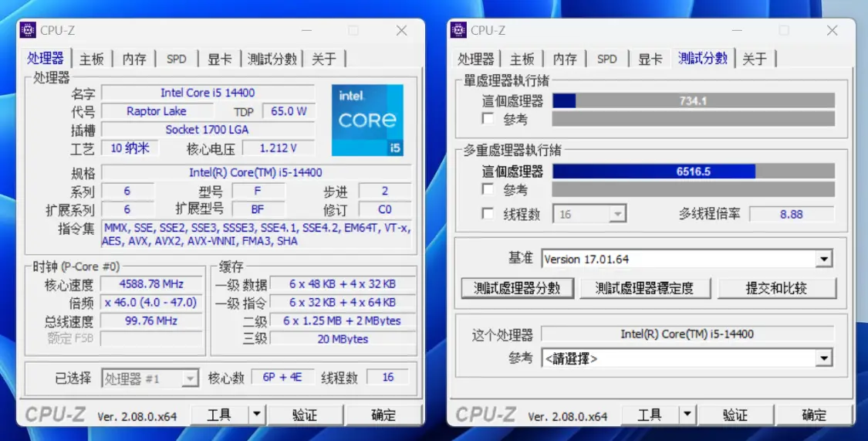Click the 4588.78 MHz core speed value
Viewport: 868px width, 441px height.
[152, 283]
